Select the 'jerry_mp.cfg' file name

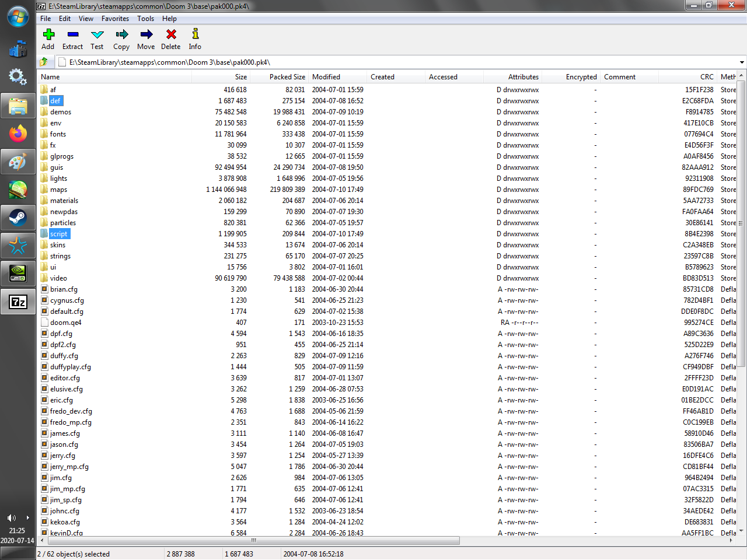coord(69,466)
